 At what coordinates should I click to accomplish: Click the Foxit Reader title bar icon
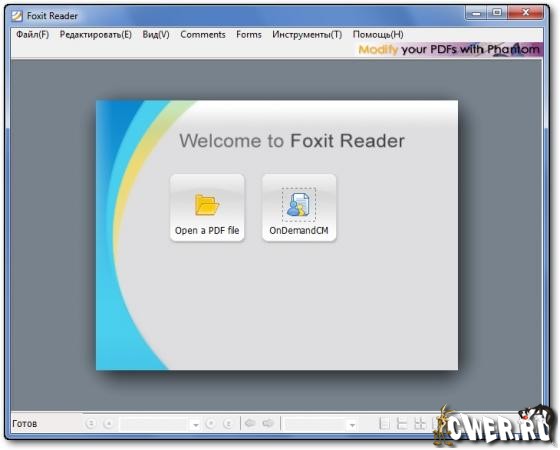pyautogui.click(x=16, y=16)
